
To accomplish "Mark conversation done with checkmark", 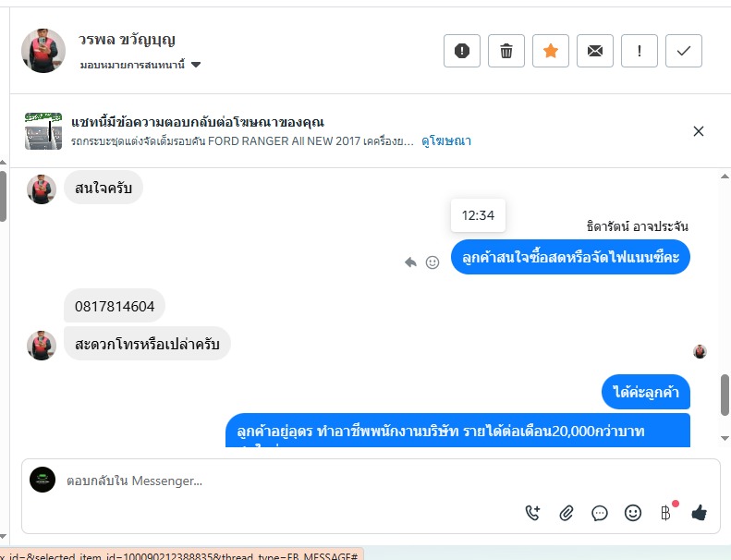I will click(684, 51).
